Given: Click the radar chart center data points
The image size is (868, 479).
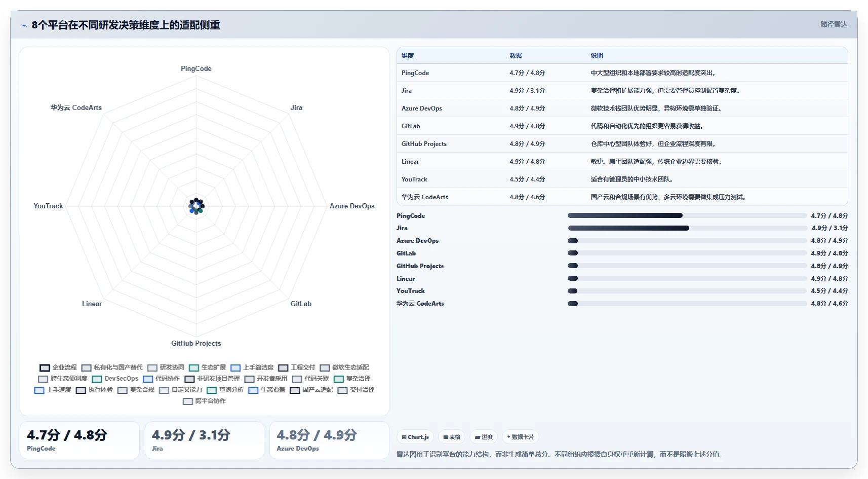Looking at the screenshot, I should coord(196,206).
